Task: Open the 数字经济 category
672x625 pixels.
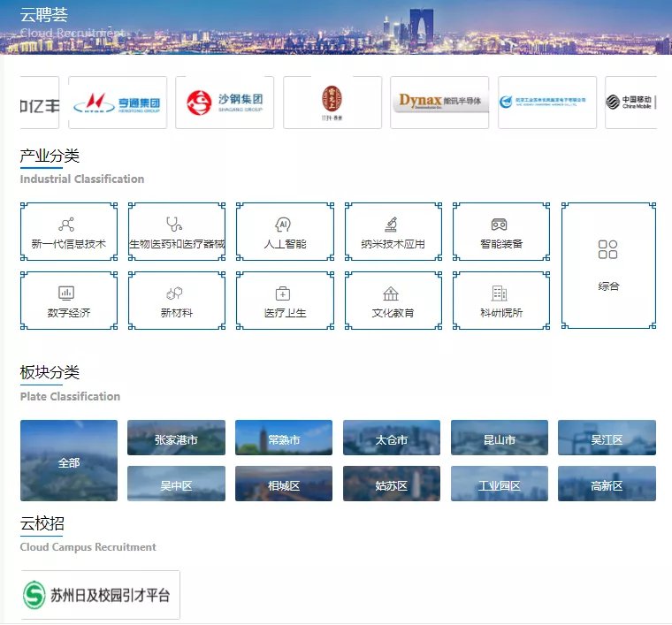Action: (69, 301)
